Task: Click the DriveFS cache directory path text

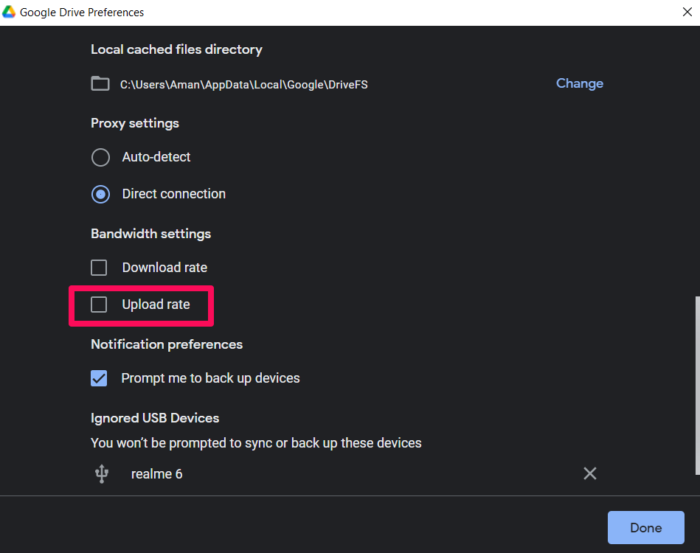Action: click(244, 85)
